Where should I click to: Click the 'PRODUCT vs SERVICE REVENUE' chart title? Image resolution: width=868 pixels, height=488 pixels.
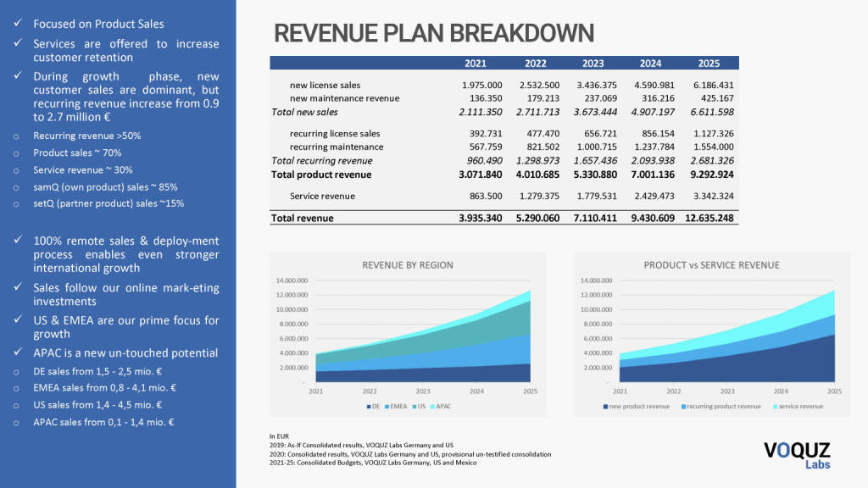pyautogui.click(x=711, y=265)
